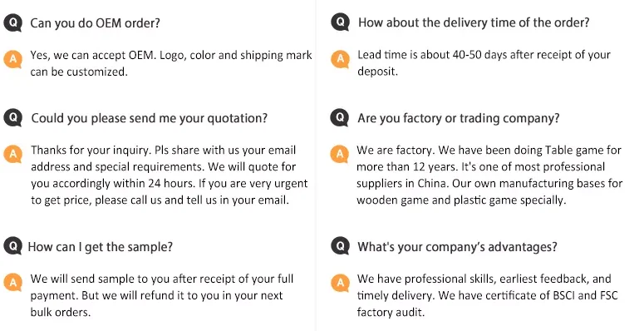This screenshot has height=331, width=644.
Task: Click the Q icon beside delivery time question
Action: [340, 22]
